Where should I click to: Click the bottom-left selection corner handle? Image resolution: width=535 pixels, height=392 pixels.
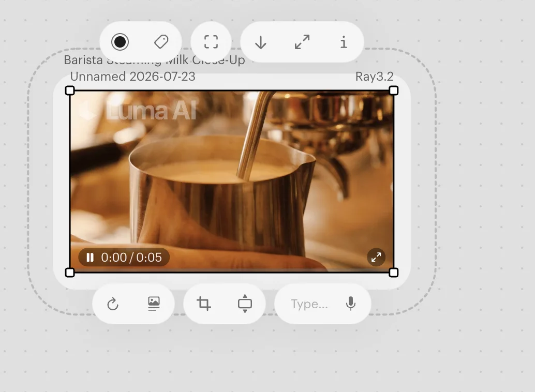pyautogui.click(x=70, y=273)
